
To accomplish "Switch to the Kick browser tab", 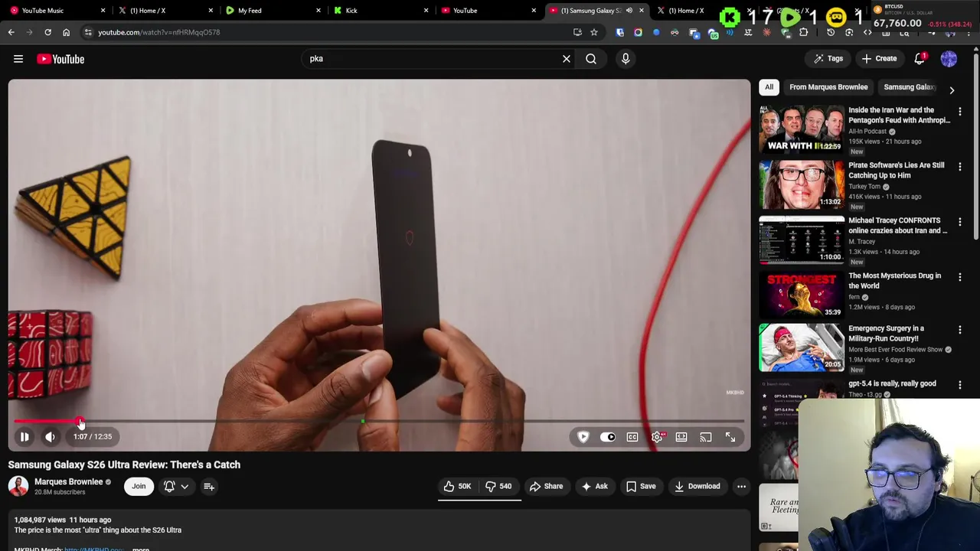I will point(379,11).
